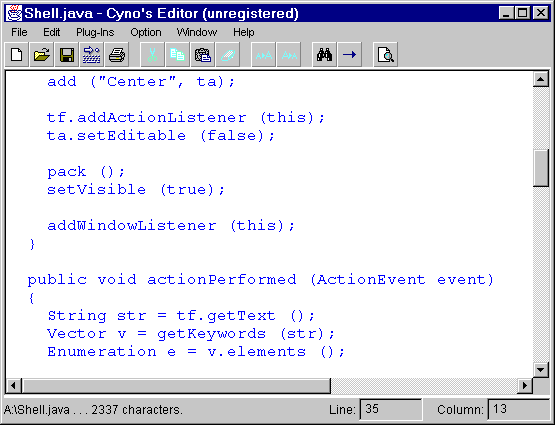Click the Line number field
The width and height of the screenshot is (555, 425).
pyautogui.click(x=390, y=409)
